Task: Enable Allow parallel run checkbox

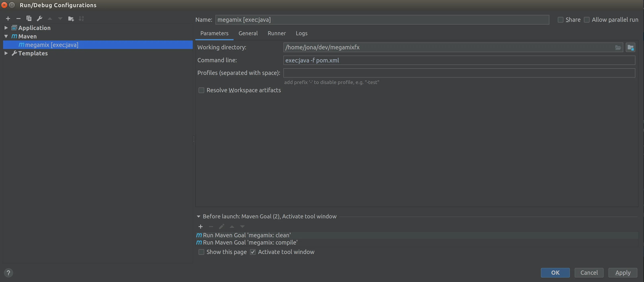Action: point(587,20)
